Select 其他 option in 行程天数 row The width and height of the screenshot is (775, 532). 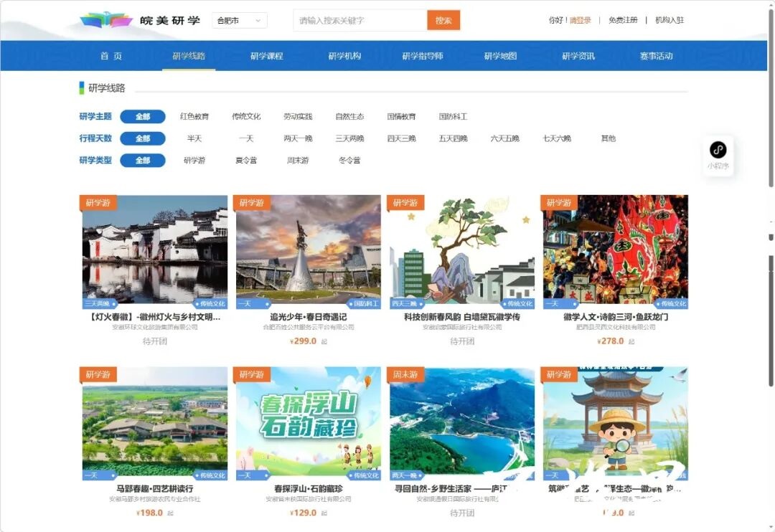click(609, 138)
